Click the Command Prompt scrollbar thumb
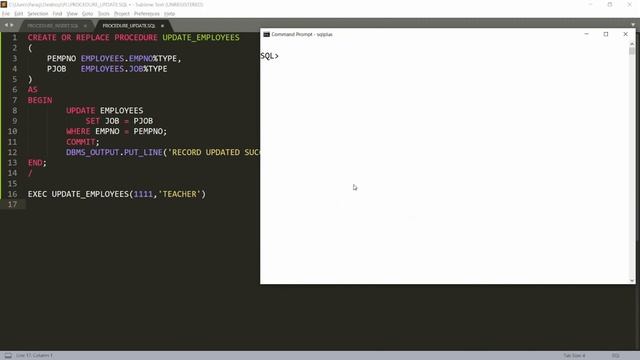 click(x=632, y=51)
